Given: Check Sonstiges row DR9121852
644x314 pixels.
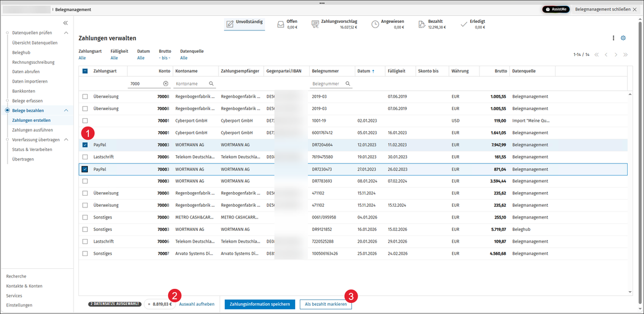Looking at the screenshot, I should (85, 229).
